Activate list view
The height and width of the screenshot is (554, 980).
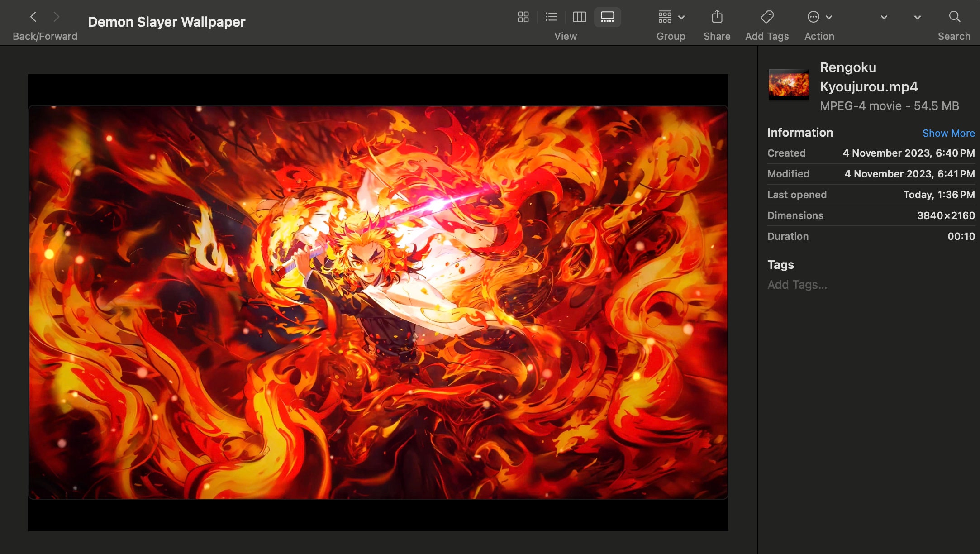551,17
